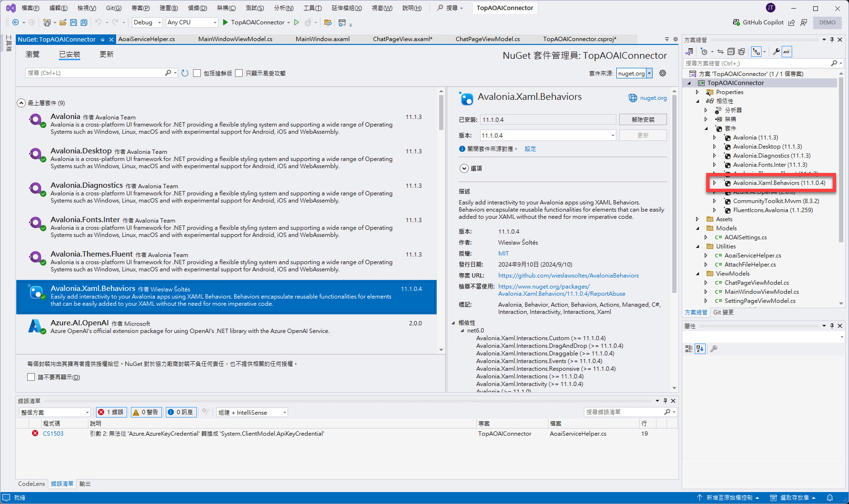Click Show All Files icon in Solution Explorer

pos(742,52)
